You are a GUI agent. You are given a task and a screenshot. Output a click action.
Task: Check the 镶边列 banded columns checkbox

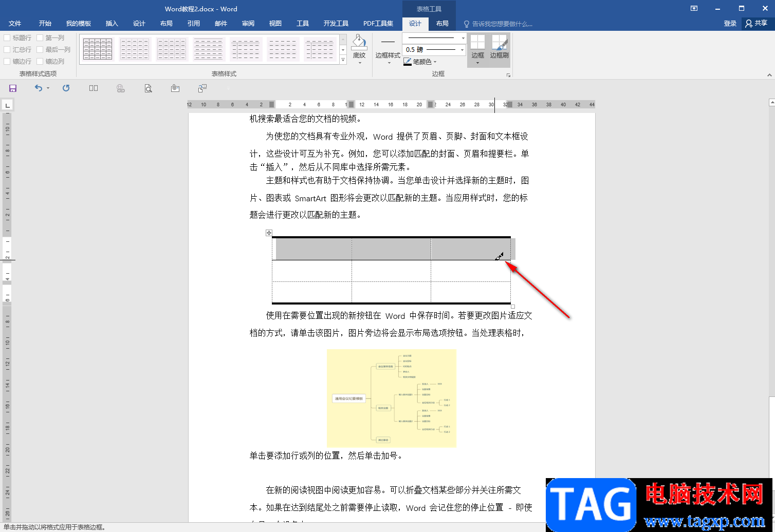(x=40, y=62)
